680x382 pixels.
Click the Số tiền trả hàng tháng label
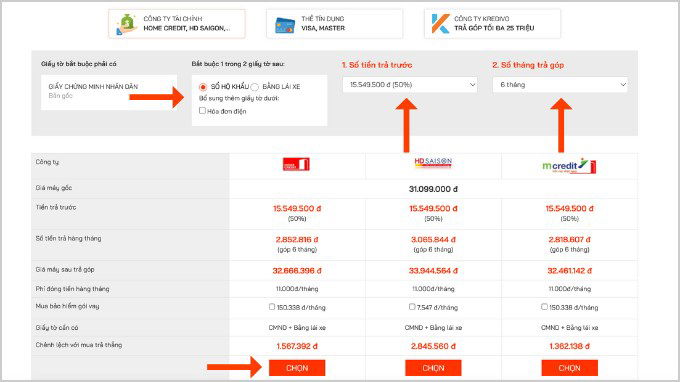click(x=68, y=238)
